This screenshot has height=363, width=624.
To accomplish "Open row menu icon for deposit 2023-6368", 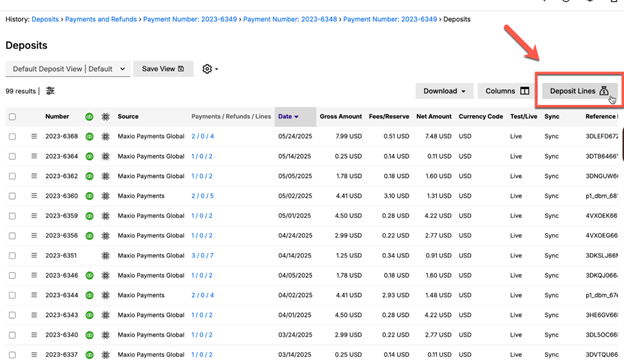I will (34, 136).
